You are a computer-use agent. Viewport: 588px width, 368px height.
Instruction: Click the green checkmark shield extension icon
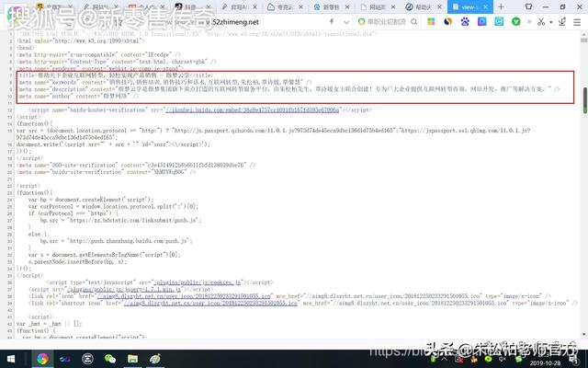coord(516,22)
